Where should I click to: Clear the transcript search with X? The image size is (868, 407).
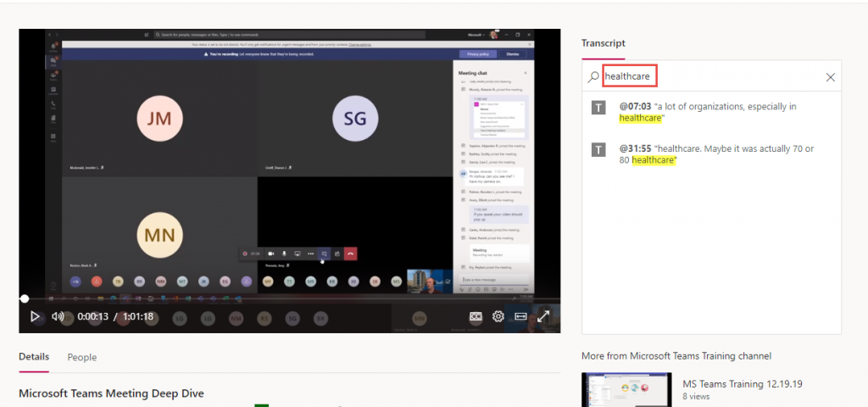[x=830, y=77]
